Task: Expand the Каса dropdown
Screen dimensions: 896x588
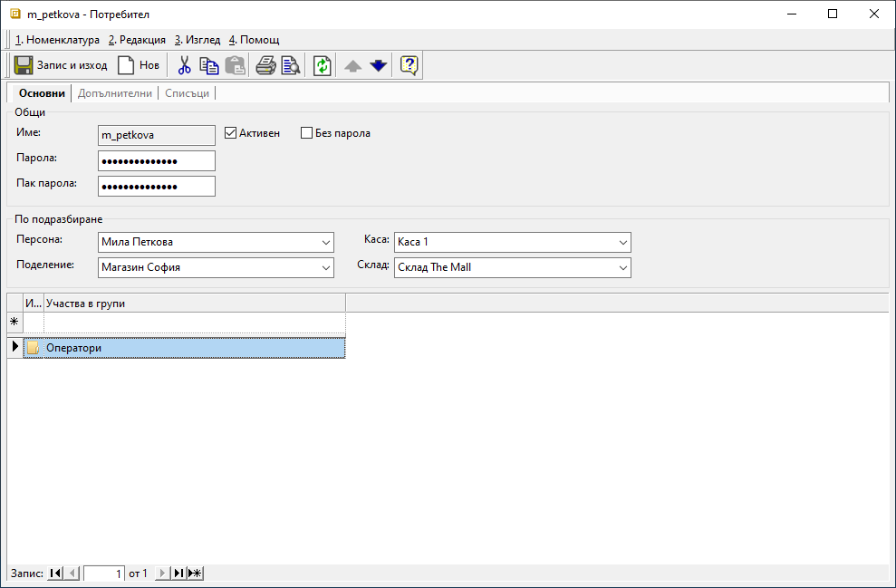Action: (x=623, y=243)
